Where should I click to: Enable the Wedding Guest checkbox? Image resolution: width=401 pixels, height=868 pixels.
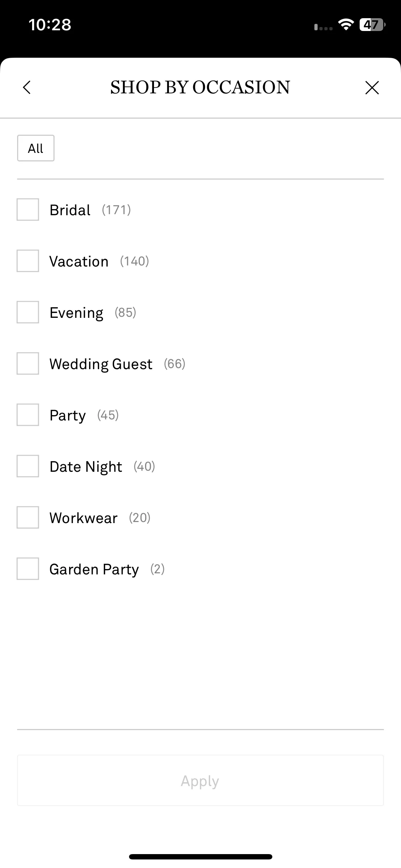pos(28,363)
